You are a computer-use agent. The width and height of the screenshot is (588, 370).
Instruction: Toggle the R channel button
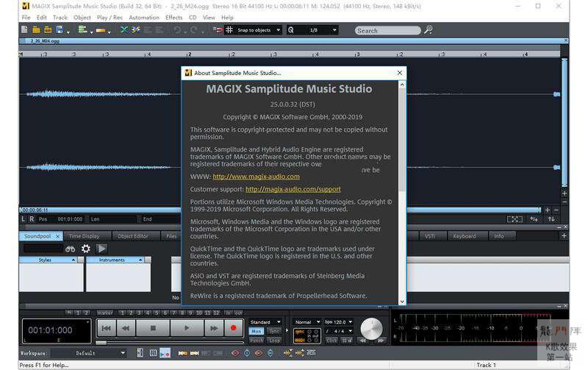tap(32, 218)
